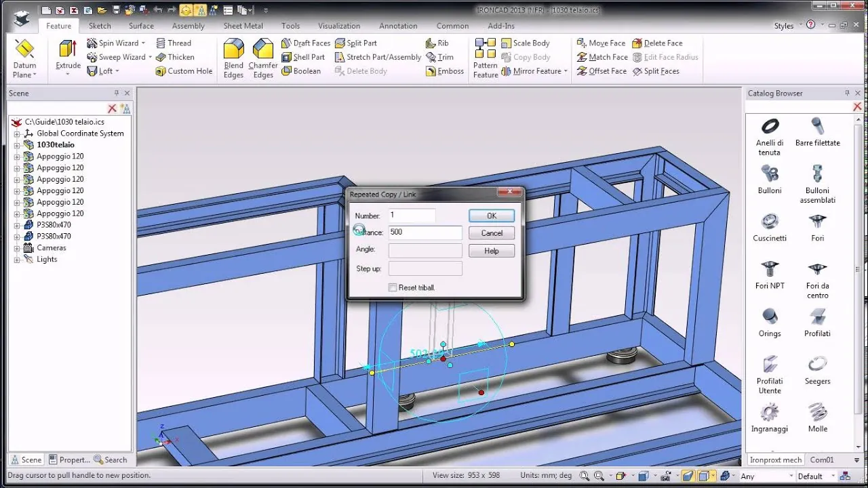Select the Extrude tool icon
Screen dimensions: 868x488
[68, 49]
